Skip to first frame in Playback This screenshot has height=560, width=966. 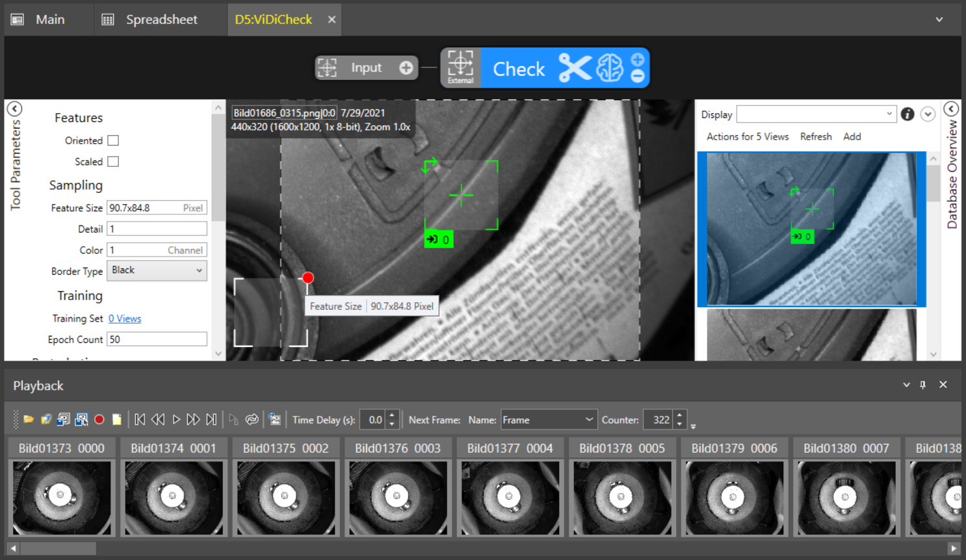140,420
